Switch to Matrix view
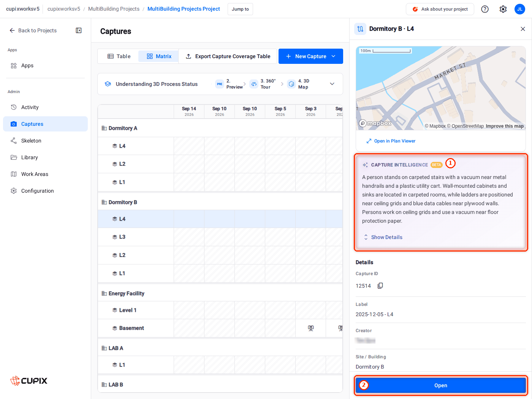This screenshot has width=532, height=399. (x=159, y=56)
